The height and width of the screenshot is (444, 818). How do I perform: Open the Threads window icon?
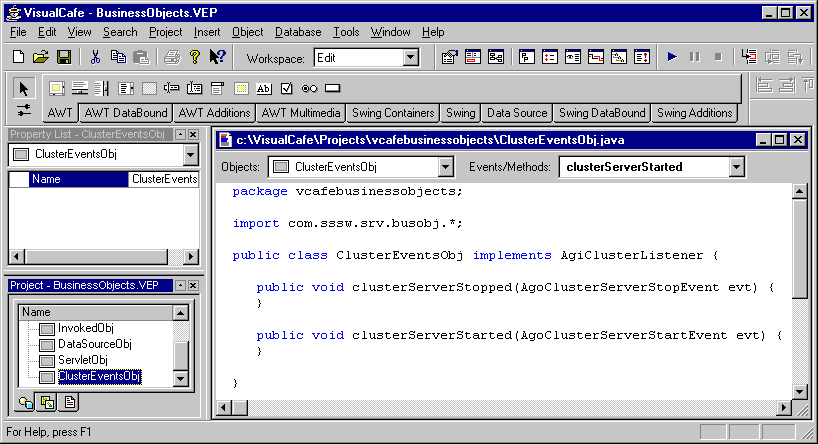click(x=619, y=57)
